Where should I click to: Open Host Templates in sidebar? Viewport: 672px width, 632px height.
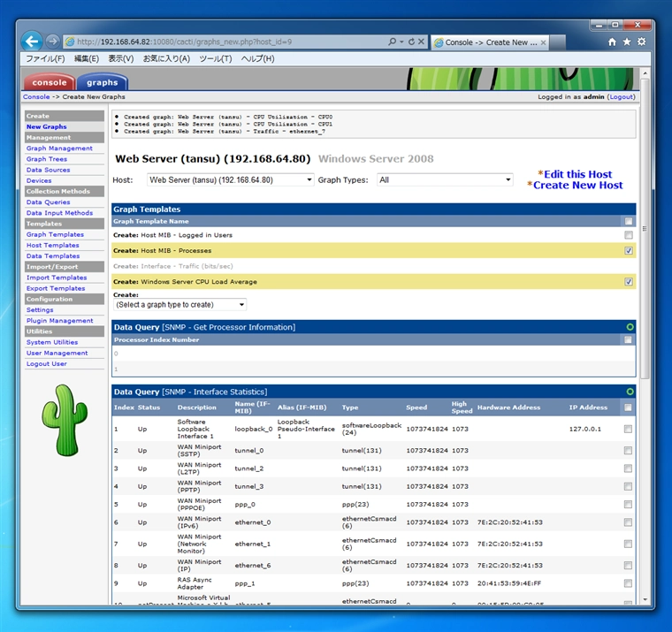(53, 245)
